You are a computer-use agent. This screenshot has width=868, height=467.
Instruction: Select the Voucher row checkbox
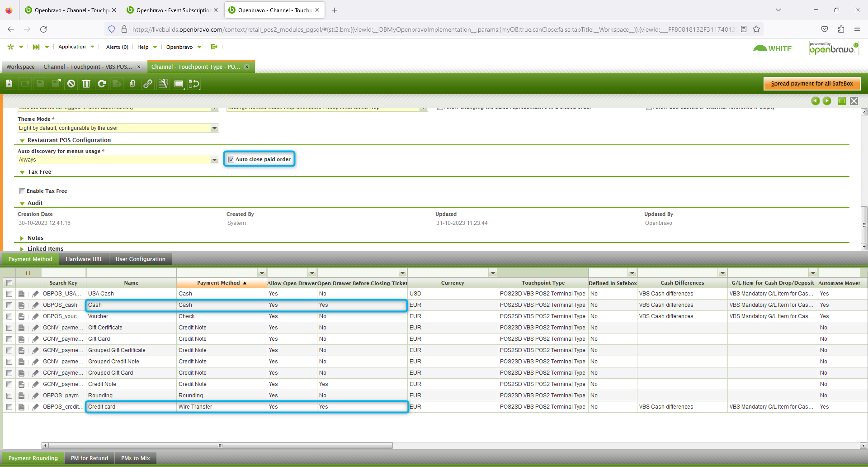[x=9, y=316]
